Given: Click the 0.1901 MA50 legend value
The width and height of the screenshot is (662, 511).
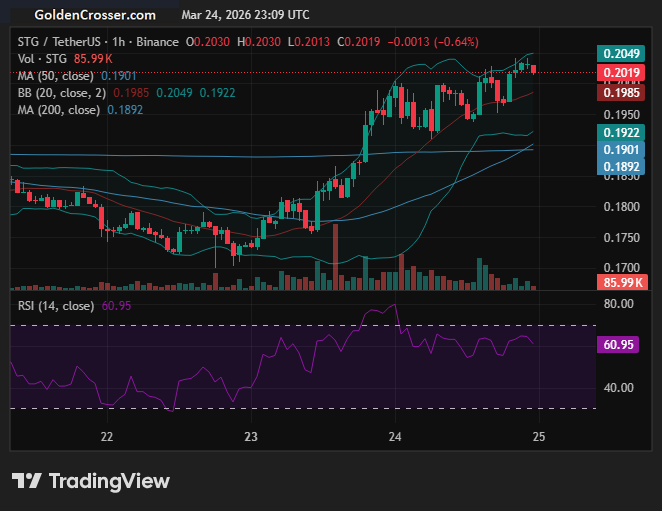Looking at the screenshot, I should (x=119, y=76).
